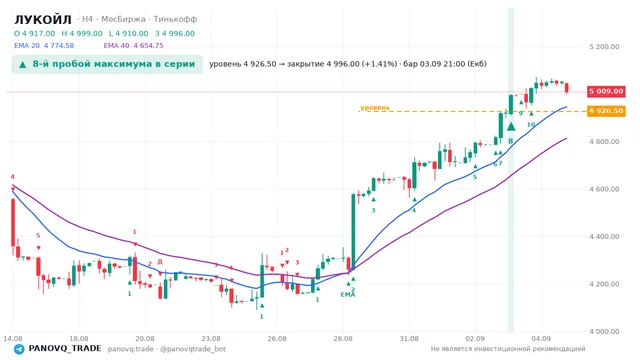The image size is (640, 360).
Task: Click the tall green candle after 28.08
Action: point(353,231)
